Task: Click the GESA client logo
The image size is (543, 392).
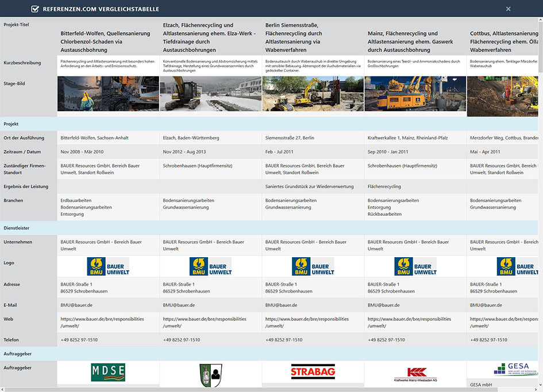Action: point(511,369)
